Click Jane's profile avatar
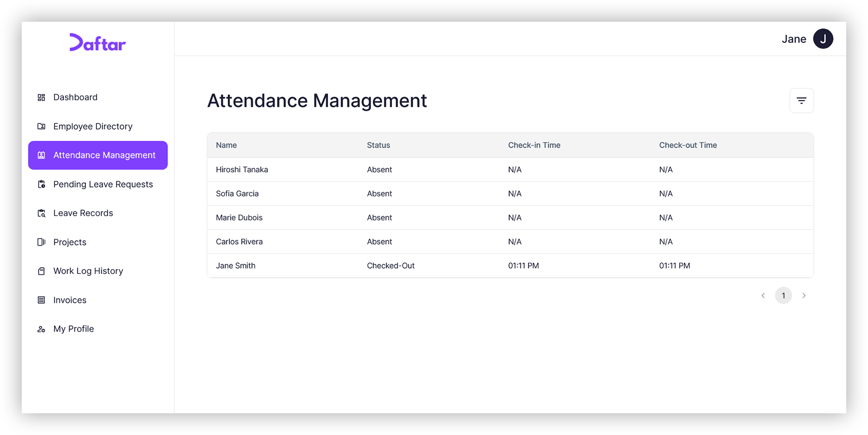Image resolution: width=868 pixels, height=435 pixels. pyautogui.click(x=823, y=39)
